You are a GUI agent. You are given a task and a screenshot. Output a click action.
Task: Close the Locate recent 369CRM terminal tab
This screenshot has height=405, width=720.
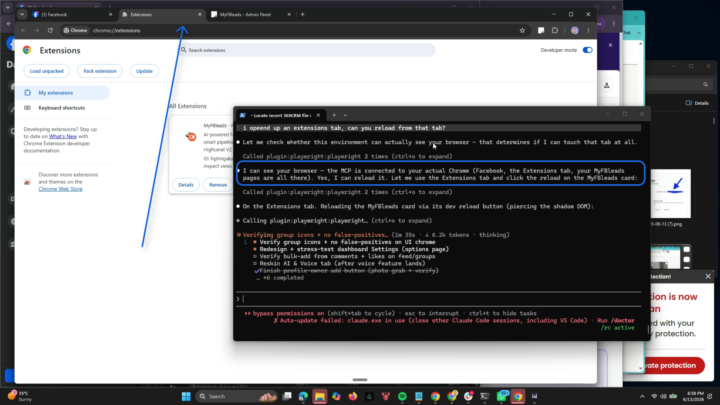(318, 115)
